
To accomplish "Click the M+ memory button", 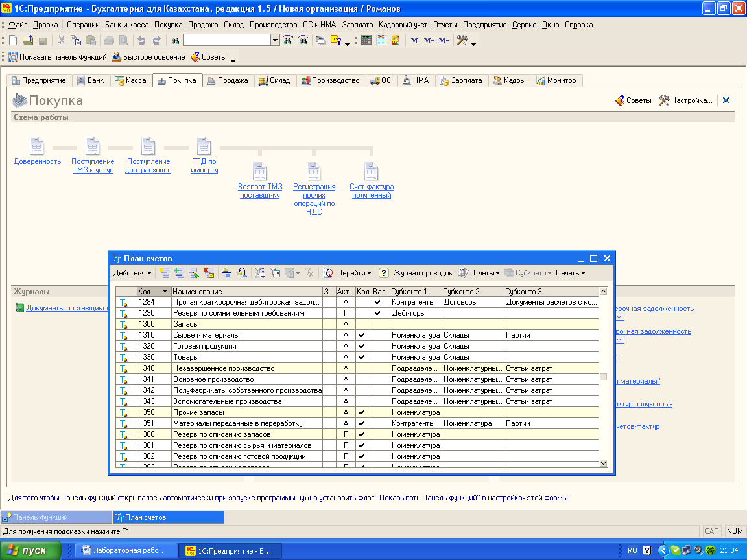I will point(429,41).
